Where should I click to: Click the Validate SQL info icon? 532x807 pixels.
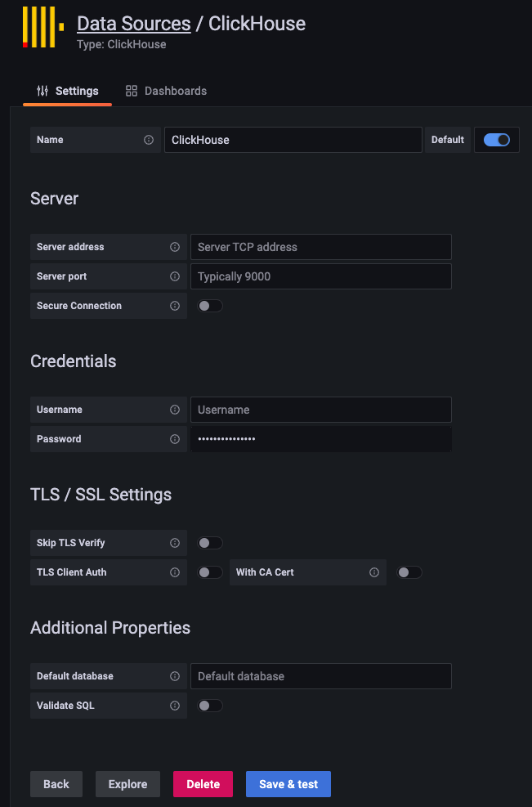[175, 706]
